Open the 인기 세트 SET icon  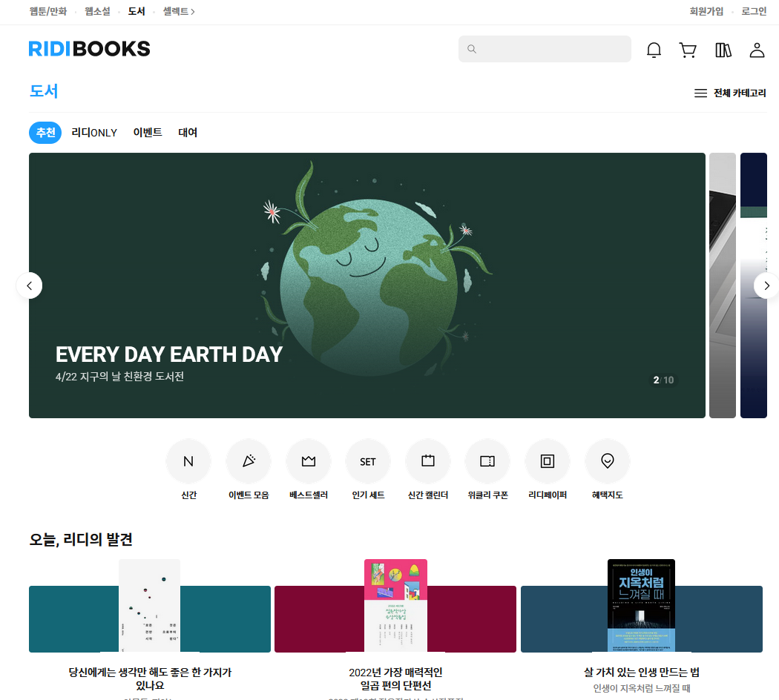point(368,461)
